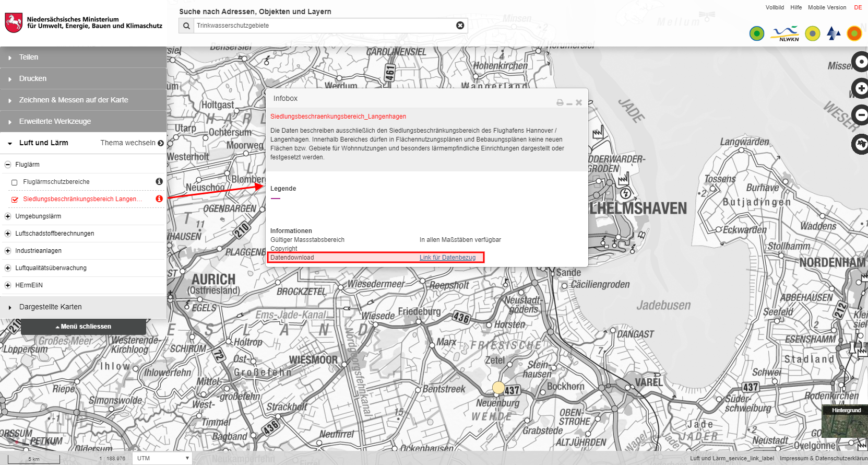Enable the Fluglärmschutzbereiche layer checkbox

pyautogui.click(x=15, y=182)
